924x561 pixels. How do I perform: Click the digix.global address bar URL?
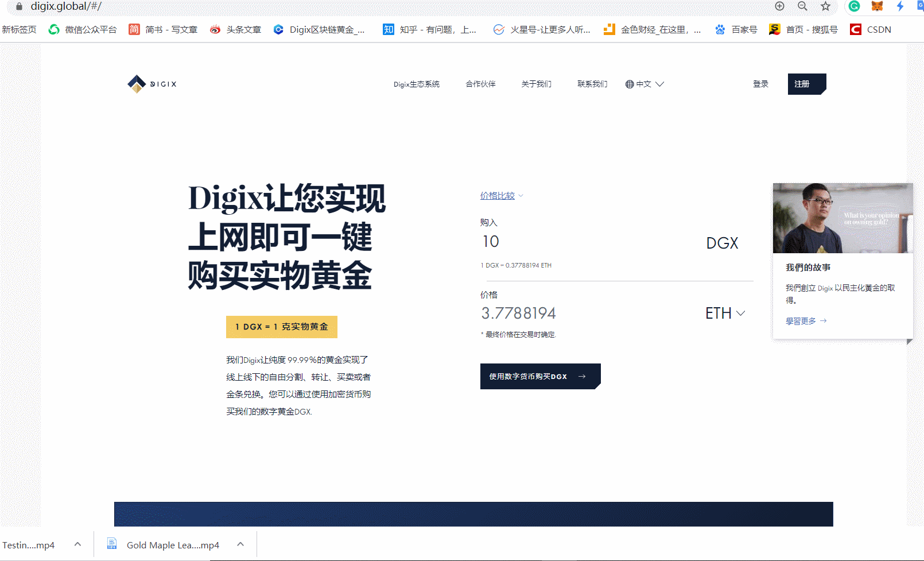pyautogui.click(x=66, y=6)
